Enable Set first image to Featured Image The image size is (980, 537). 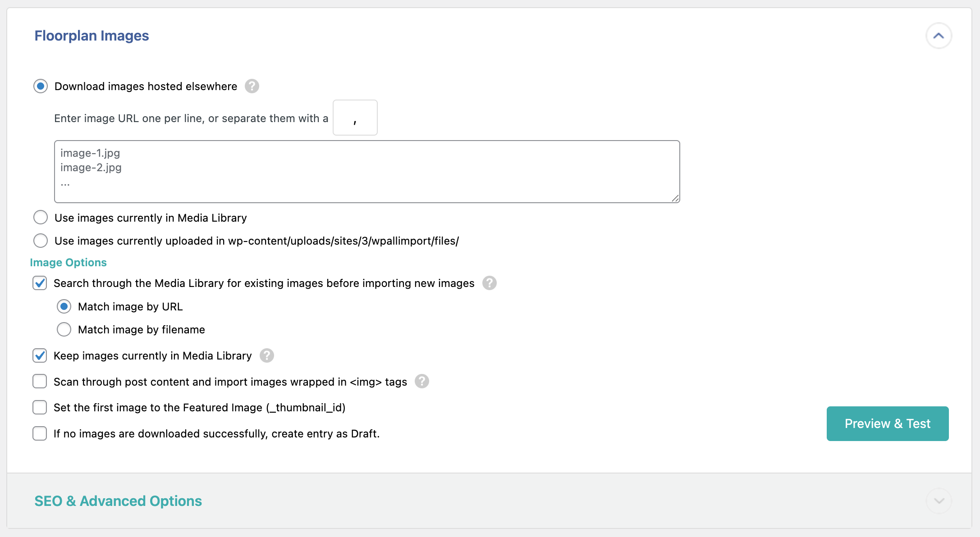40,407
